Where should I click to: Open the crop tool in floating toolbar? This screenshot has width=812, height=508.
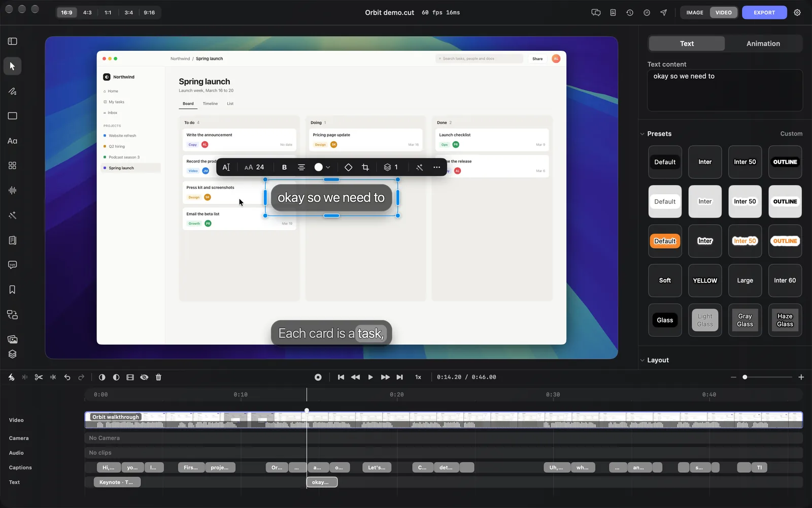pyautogui.click(x=365, y=167)
